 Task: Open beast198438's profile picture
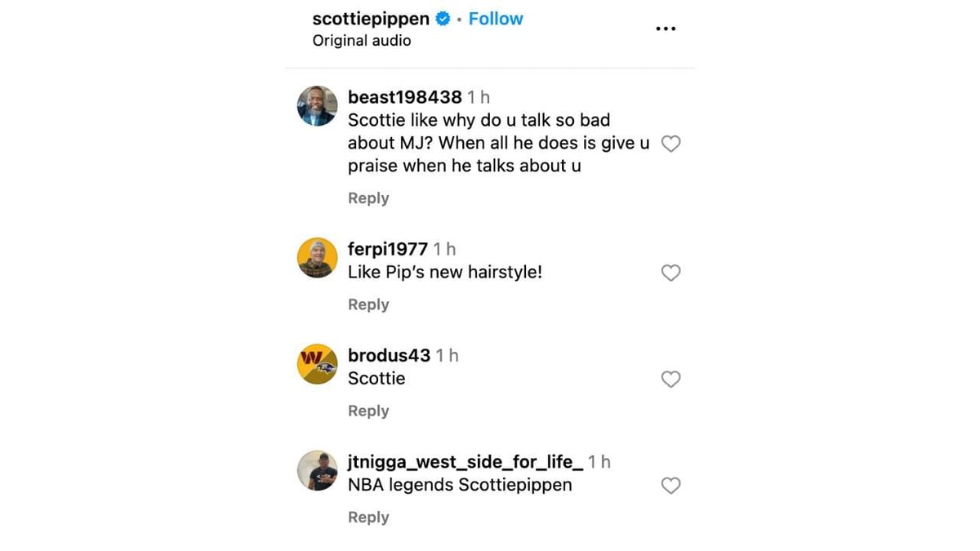[x=317, y=106]
